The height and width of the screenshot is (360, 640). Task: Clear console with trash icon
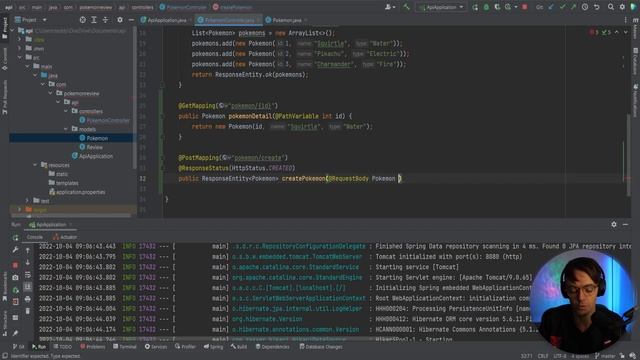pyautogui.click(x=28, y=311)
